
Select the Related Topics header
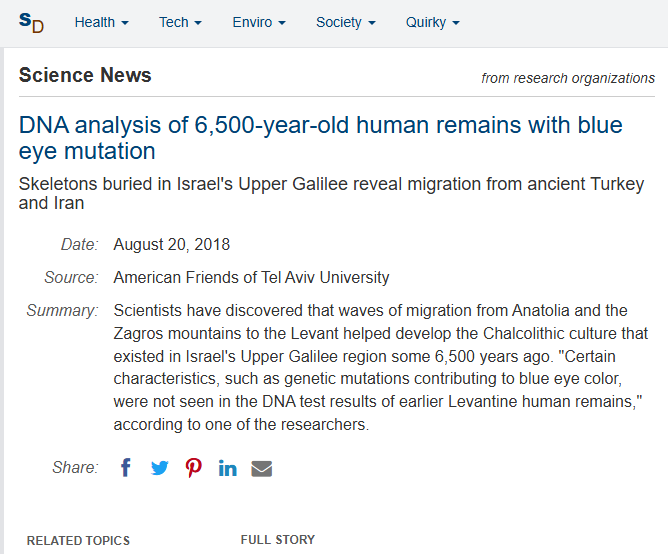(78, 540)
